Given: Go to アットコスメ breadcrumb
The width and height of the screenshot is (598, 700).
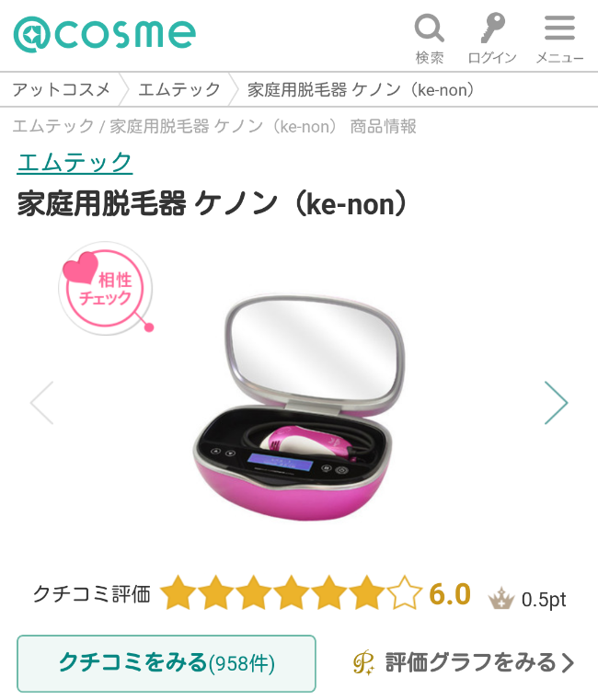Looking at the screenshot, I should (62, 89).
